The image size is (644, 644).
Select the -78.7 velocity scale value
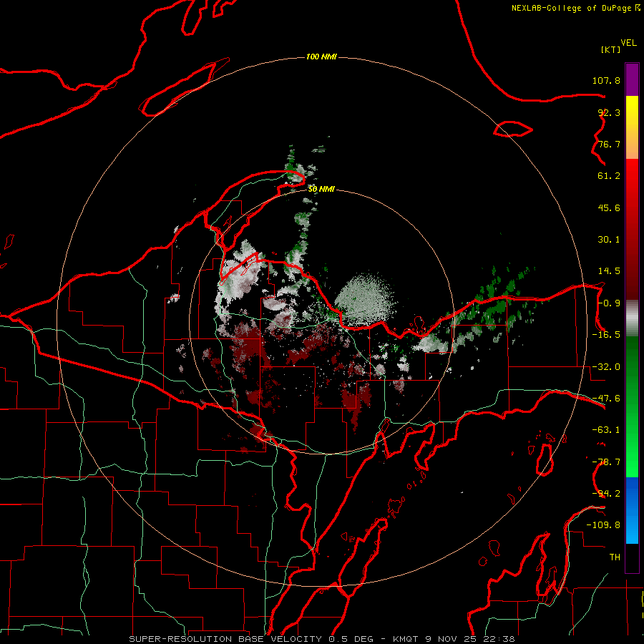click(606, 462)
